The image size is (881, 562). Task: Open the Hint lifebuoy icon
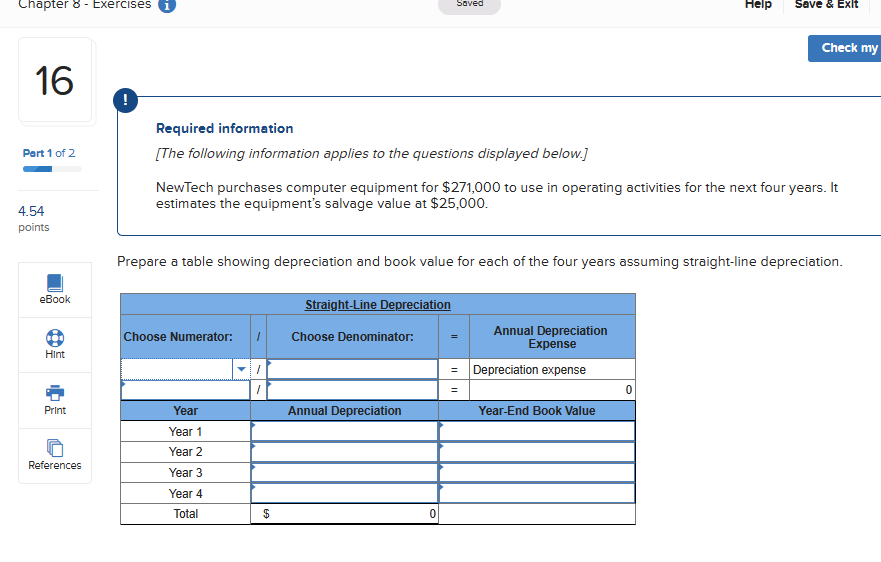55,338
